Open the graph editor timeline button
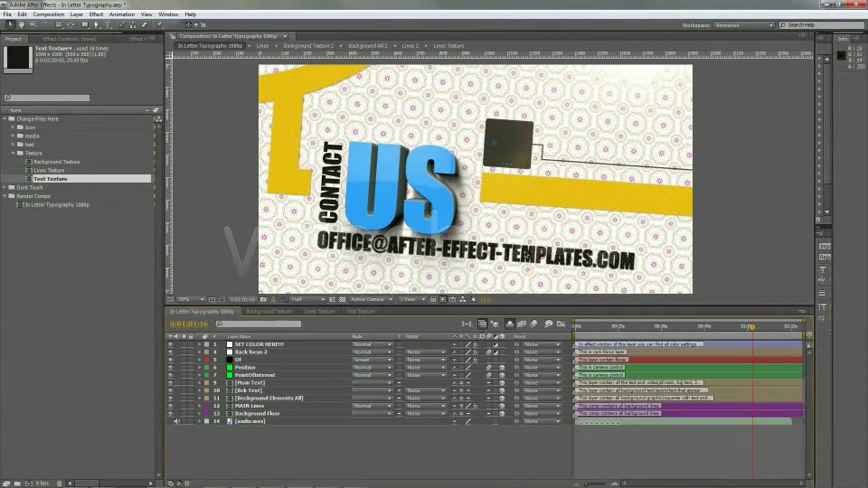The height and width of the screenshot is (488, 868). 561,324
